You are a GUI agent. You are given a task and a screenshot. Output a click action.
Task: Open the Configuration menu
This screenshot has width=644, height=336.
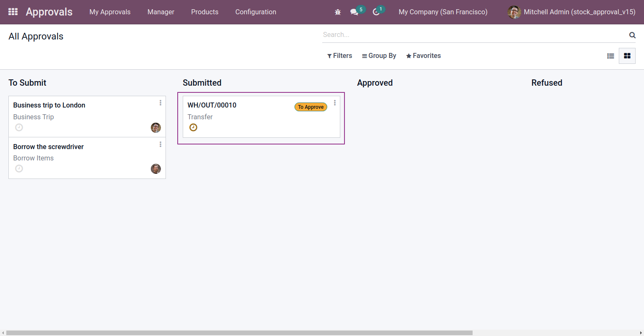coord(256,12)
